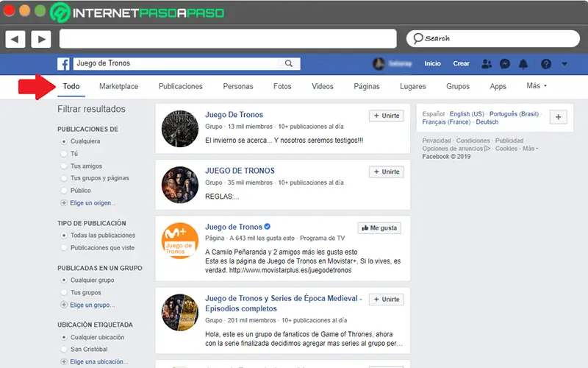
Task: Open the JUEGO DE TRONOS 35 mil miembros thumbnail
Action: 180,185
